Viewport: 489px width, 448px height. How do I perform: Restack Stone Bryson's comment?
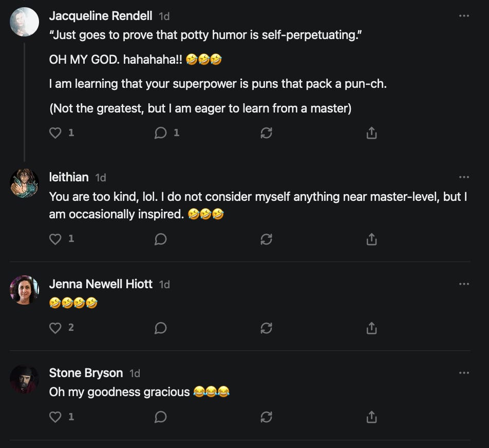click(266, 417)
